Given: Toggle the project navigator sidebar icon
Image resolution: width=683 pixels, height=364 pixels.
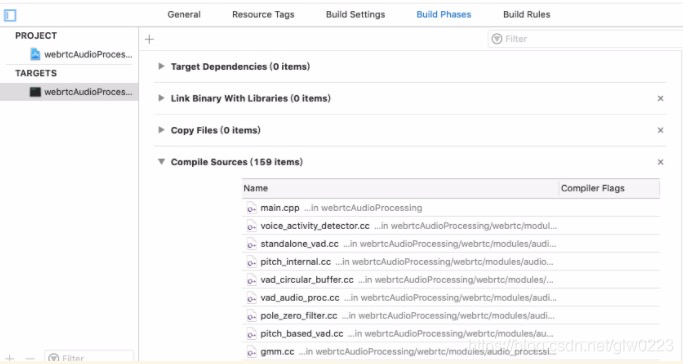Looking at the screenshot, I should 10,15.
